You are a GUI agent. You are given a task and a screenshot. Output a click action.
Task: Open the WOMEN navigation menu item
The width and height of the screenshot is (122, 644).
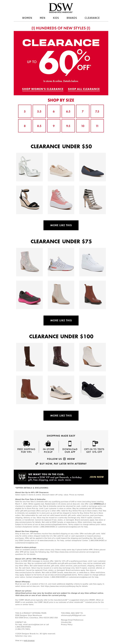[x=27, y=18]
